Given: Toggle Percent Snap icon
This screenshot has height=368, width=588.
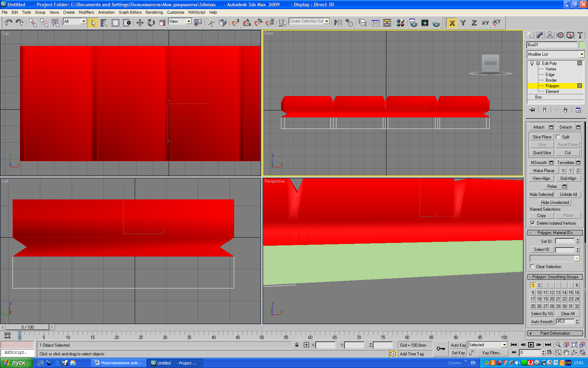Looking at the screenshot, I should click(x=258, y=23).
